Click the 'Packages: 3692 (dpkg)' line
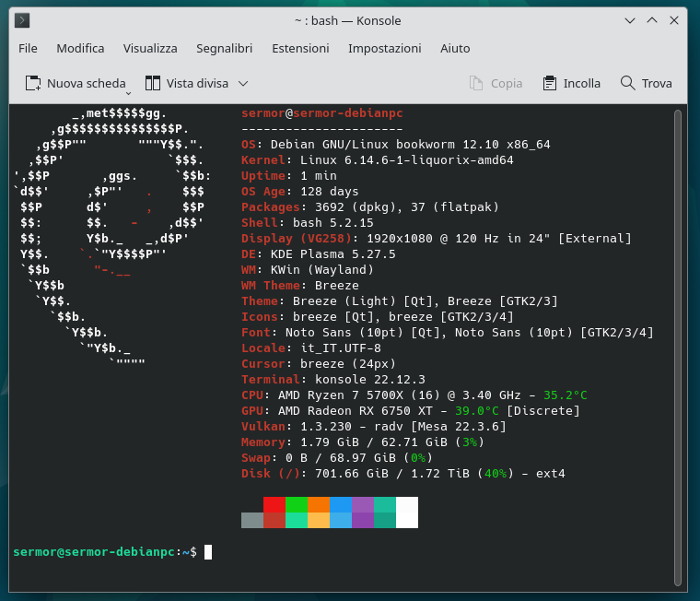This screenshot has height=601, width=700. (369, 206)
